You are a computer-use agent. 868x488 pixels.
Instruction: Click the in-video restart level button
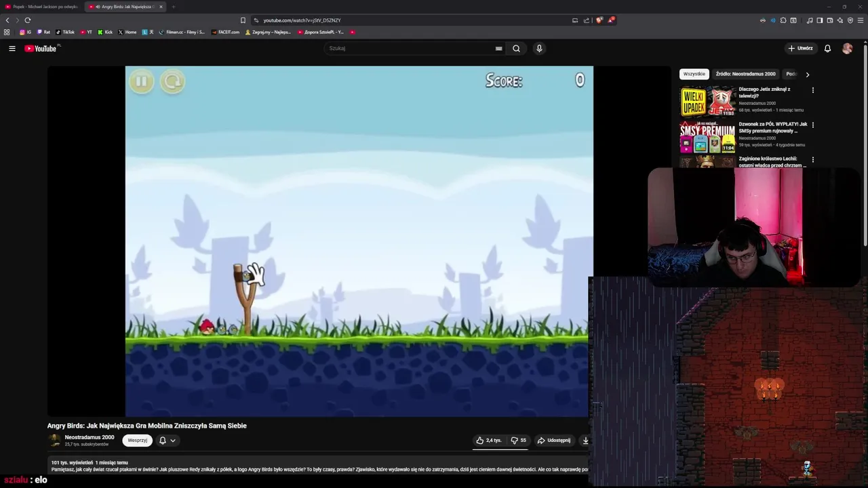[x=172, y=81]
